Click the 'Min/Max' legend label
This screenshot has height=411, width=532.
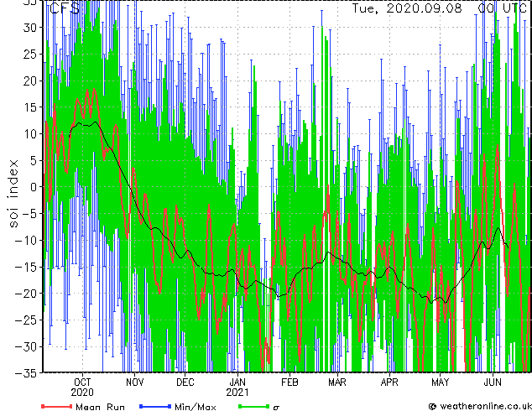click(196, 407)
